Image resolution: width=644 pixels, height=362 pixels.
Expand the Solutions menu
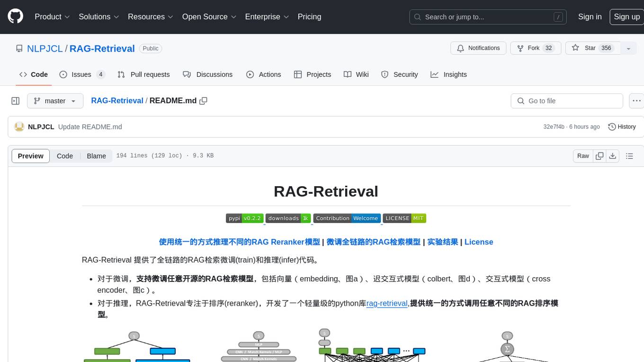(98, 17)
